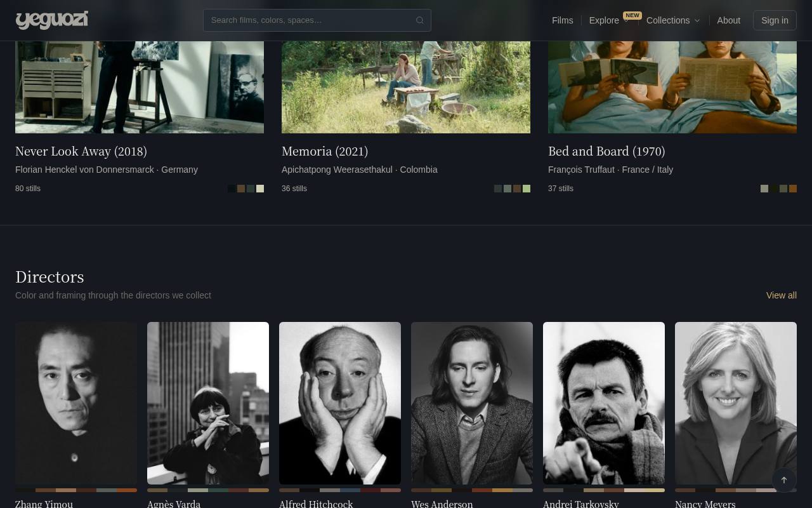812x508 pixels.
Task: Go to the About page
Action: click(729, 20)
